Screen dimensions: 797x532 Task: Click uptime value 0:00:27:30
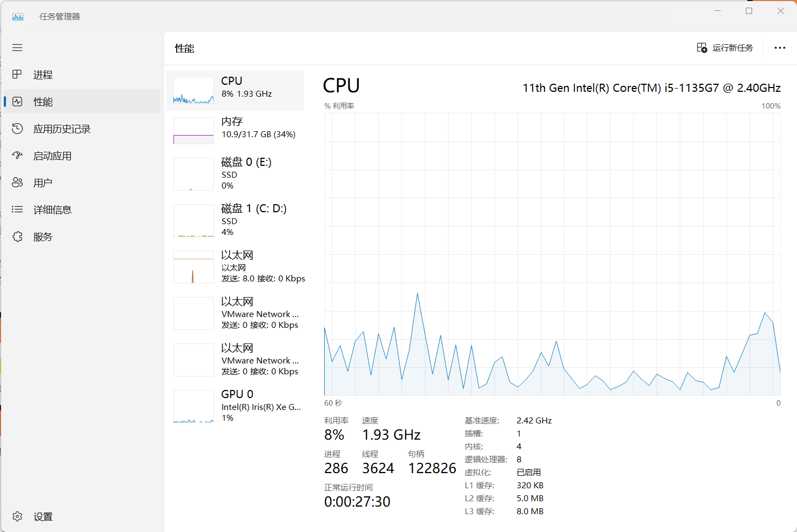(x=357, y=502)
